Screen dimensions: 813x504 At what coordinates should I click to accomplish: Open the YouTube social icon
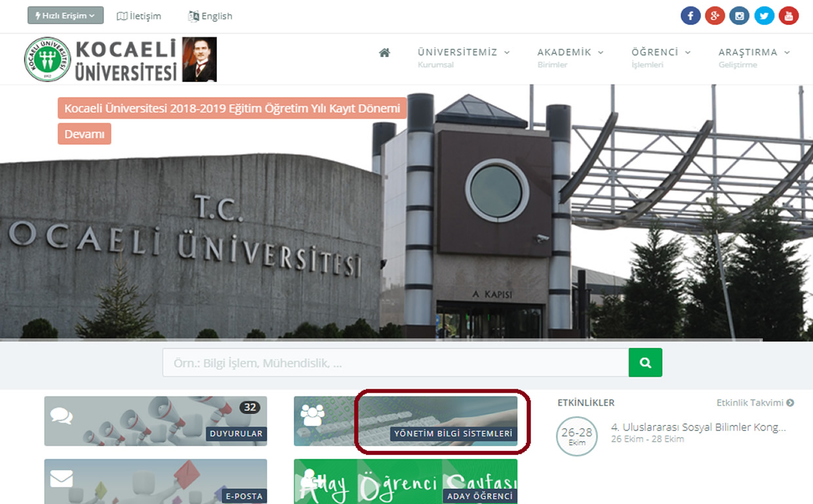[789, 15]
